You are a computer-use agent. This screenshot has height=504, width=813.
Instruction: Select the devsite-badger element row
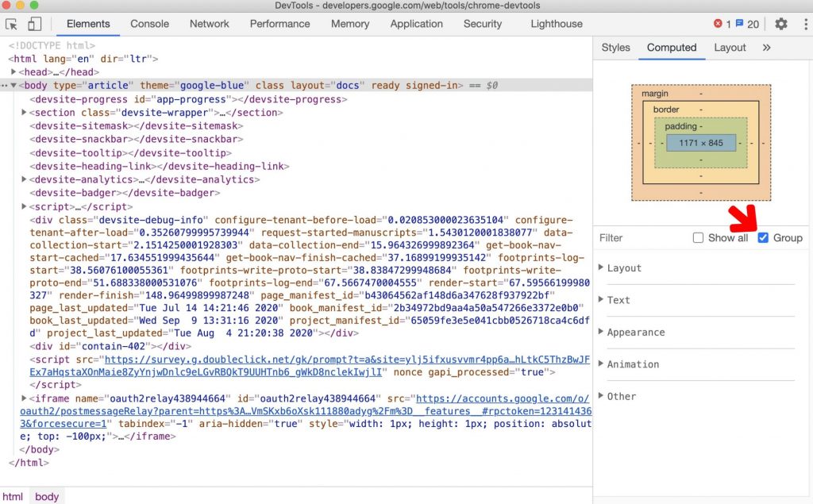tap(125, 193)
